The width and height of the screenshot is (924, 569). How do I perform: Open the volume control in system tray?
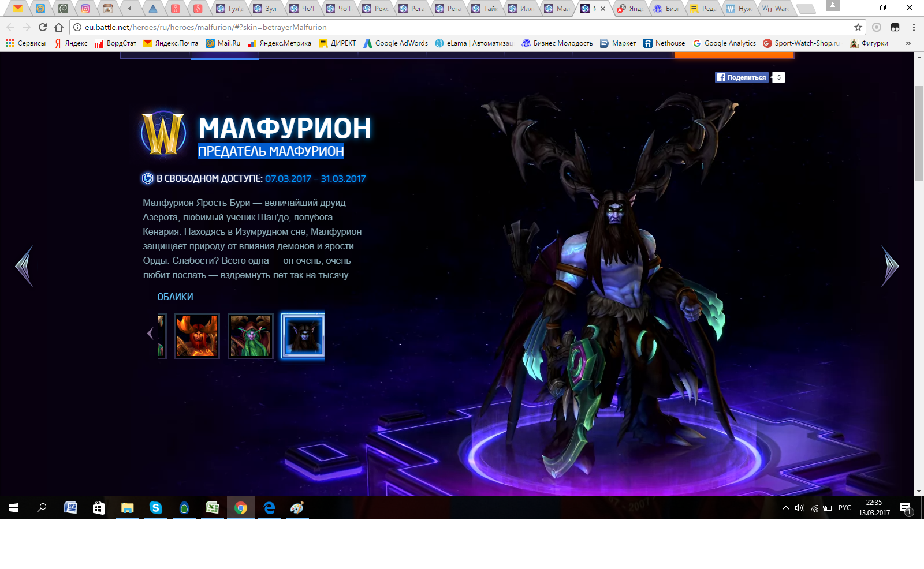(799, 508)
